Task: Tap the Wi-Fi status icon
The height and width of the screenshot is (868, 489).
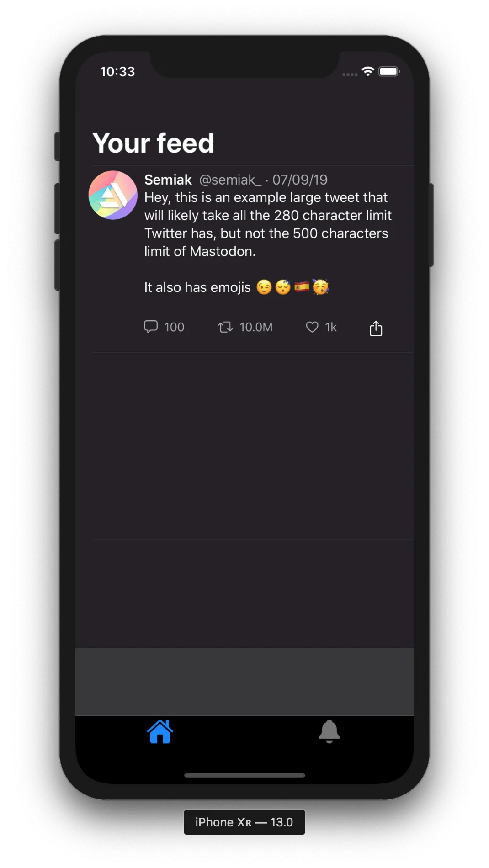Action: (368, 71)
